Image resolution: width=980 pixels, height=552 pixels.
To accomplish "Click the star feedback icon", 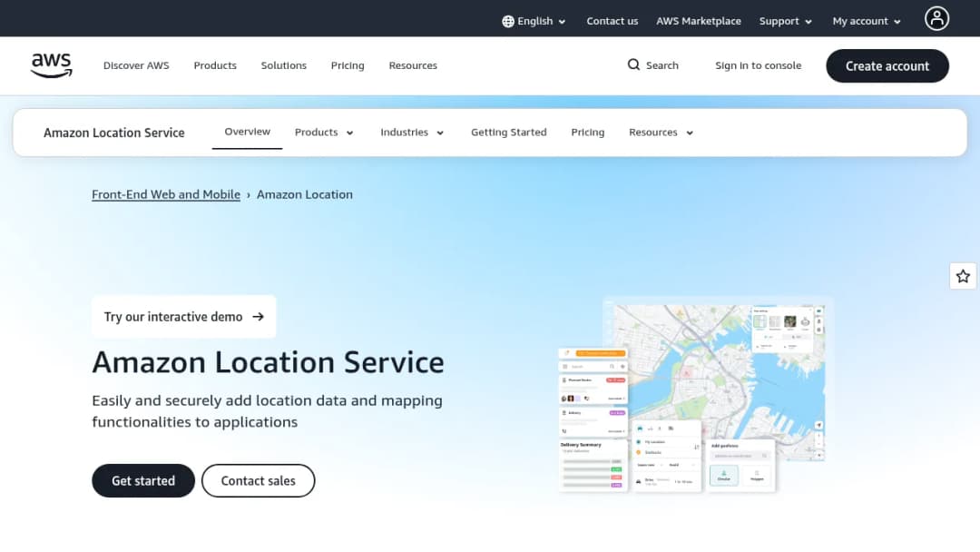I will 963,276.
